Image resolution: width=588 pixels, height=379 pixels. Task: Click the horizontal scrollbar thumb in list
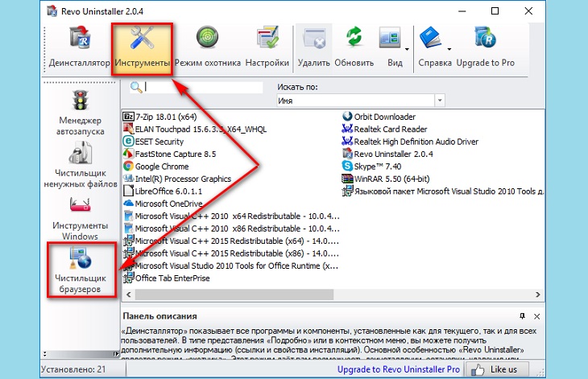pos(234,295)
